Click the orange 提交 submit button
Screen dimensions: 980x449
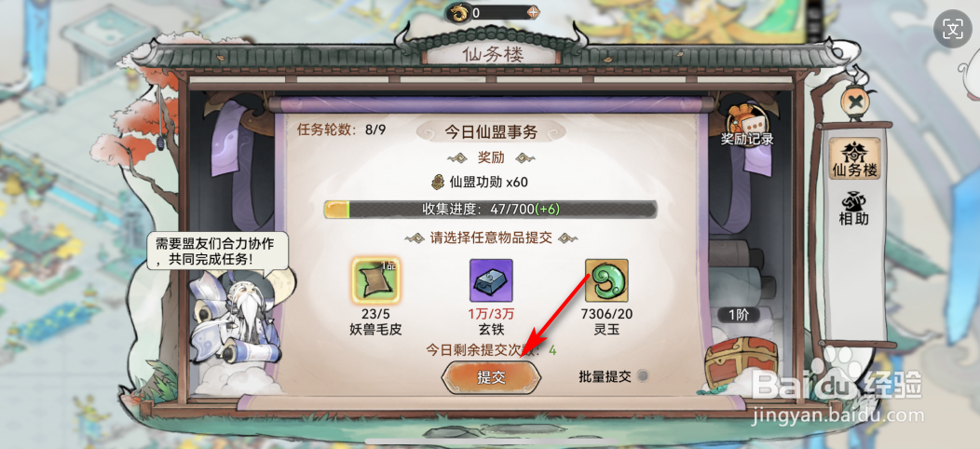(x=491, y=377)
